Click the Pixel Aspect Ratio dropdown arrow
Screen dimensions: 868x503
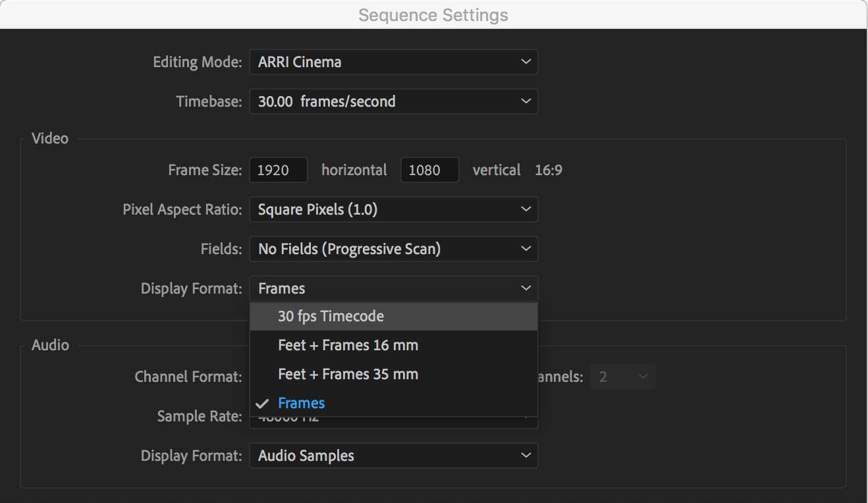tap(526, 209)
